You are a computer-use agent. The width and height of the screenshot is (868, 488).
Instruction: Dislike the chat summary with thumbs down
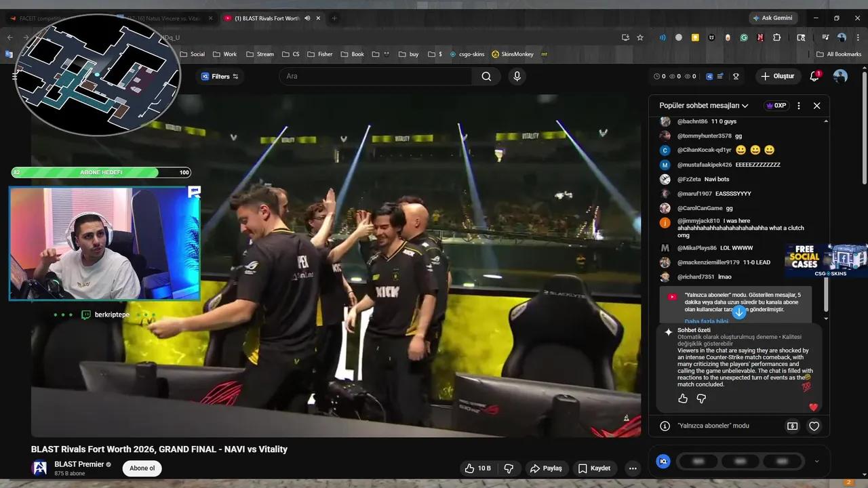tap(701, 399)
